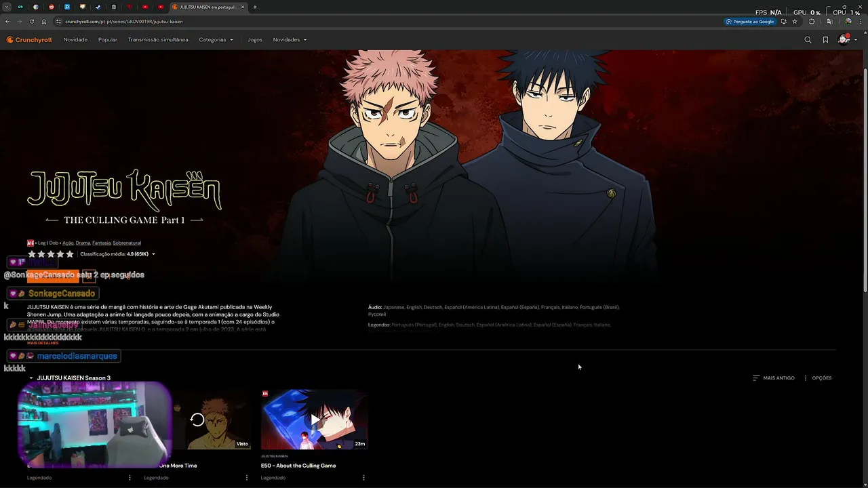Click the browser home icon

click(44, 22)
